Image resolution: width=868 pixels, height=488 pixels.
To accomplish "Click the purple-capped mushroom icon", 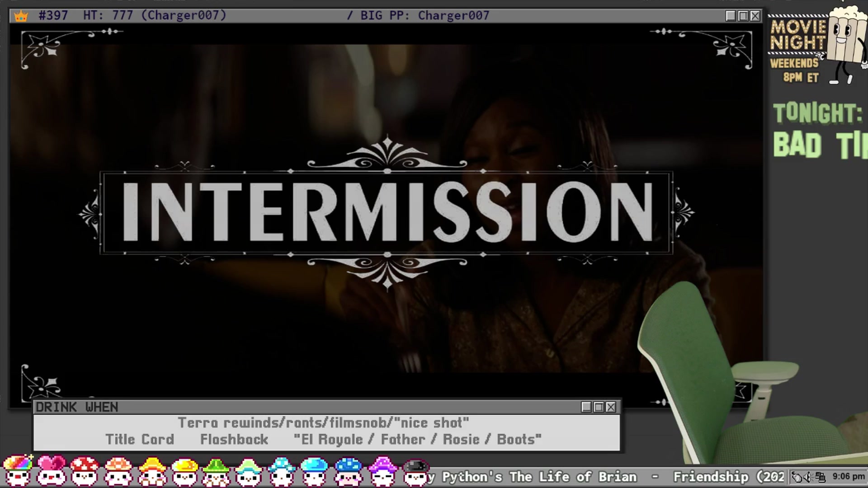I will 382,471.
